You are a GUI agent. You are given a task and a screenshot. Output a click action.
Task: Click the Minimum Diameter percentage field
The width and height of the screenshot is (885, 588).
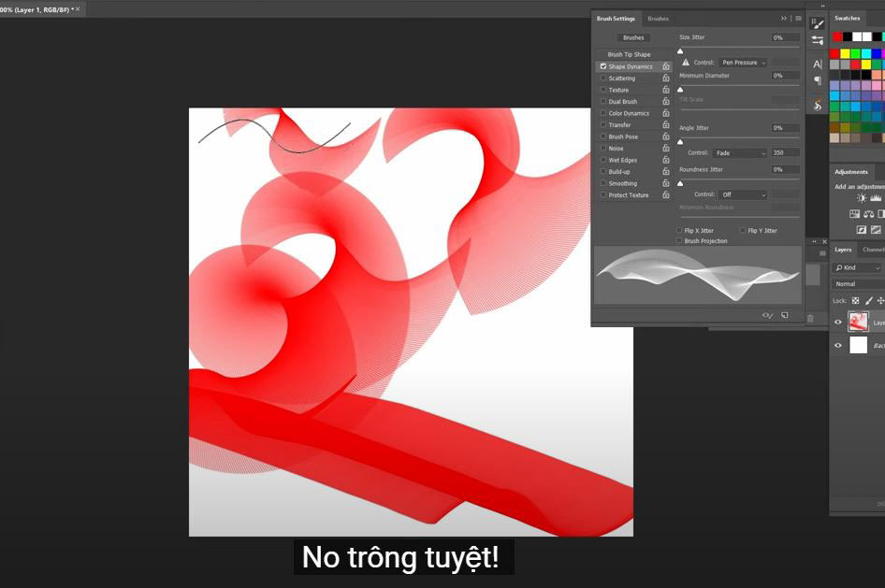coord(786,76)
